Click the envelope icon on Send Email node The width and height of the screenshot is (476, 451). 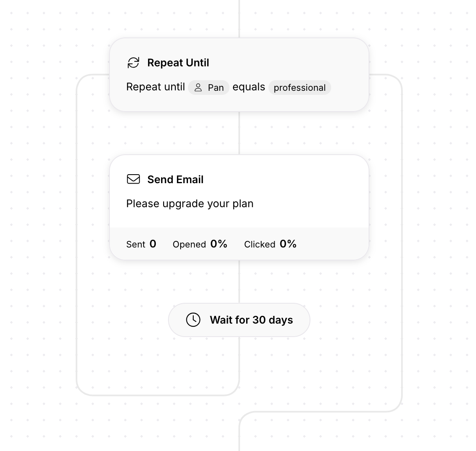pos(133,179)
